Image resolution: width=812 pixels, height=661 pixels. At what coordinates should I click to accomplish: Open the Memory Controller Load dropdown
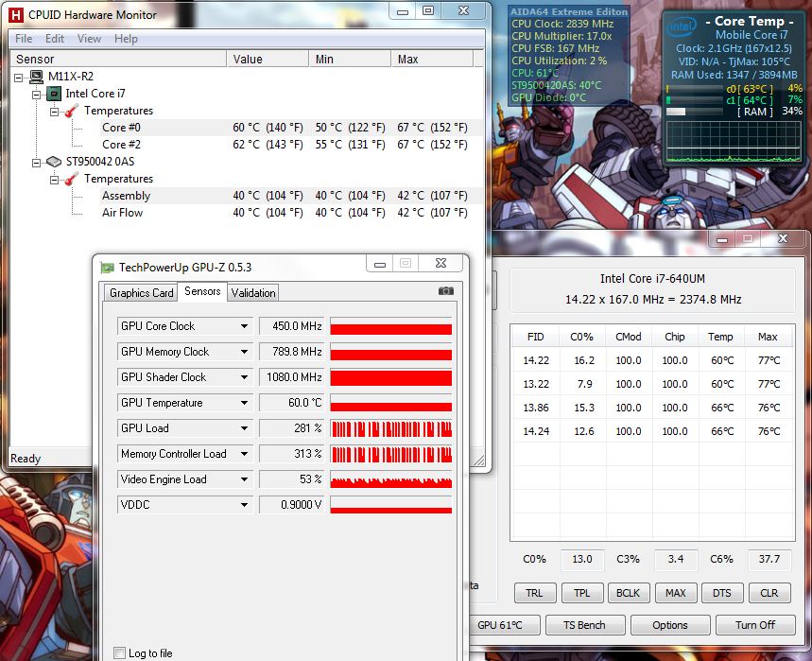click(x=244, y=454)
